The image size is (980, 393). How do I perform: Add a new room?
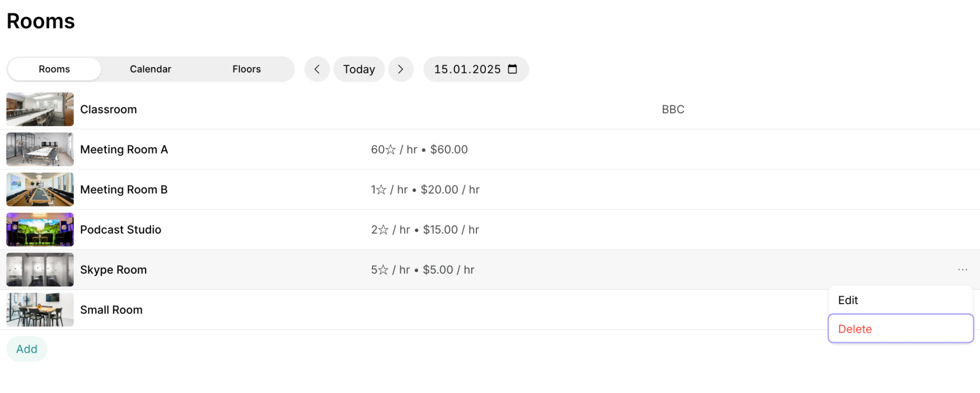coord(27,349)
